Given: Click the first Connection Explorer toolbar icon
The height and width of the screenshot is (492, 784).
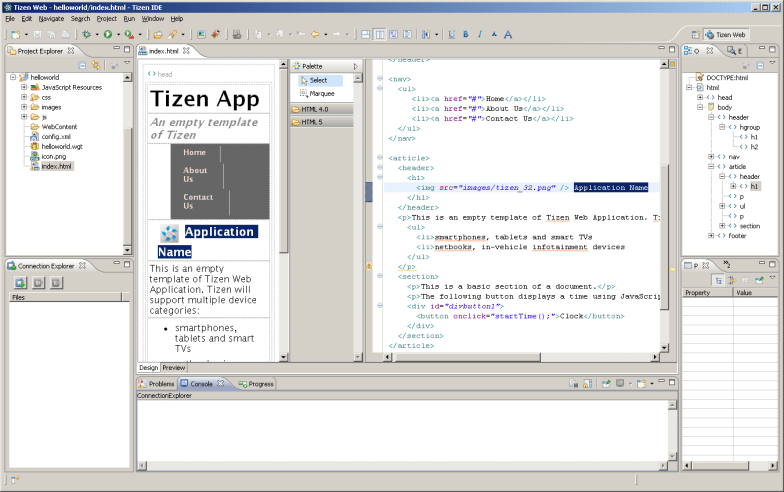Looking at the screenshot, I should (x=20, y=283).
